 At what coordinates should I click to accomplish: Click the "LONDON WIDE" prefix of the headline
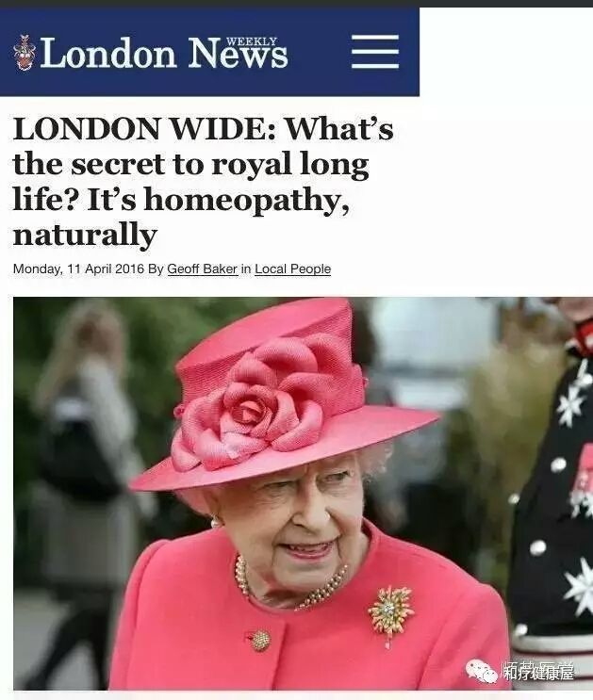point(144,129)
